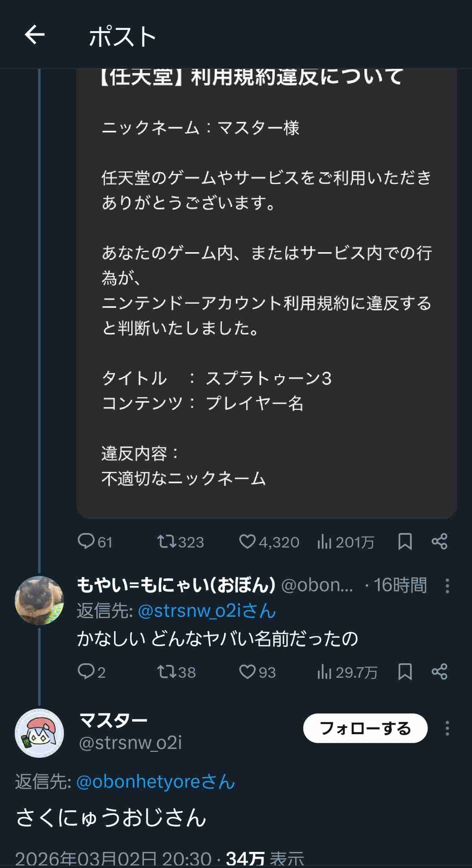Tap the back arrow
Screen dimensions: 472x868
coord(35,35)
